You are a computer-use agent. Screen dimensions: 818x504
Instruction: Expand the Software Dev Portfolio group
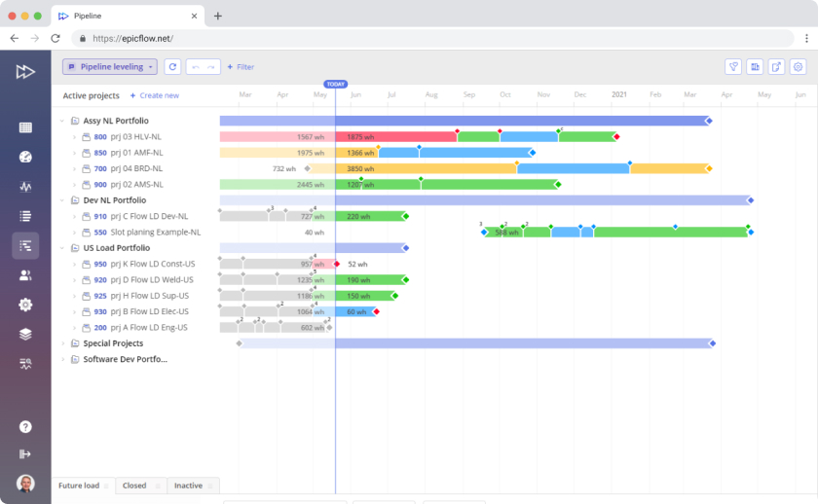(62, 359)
